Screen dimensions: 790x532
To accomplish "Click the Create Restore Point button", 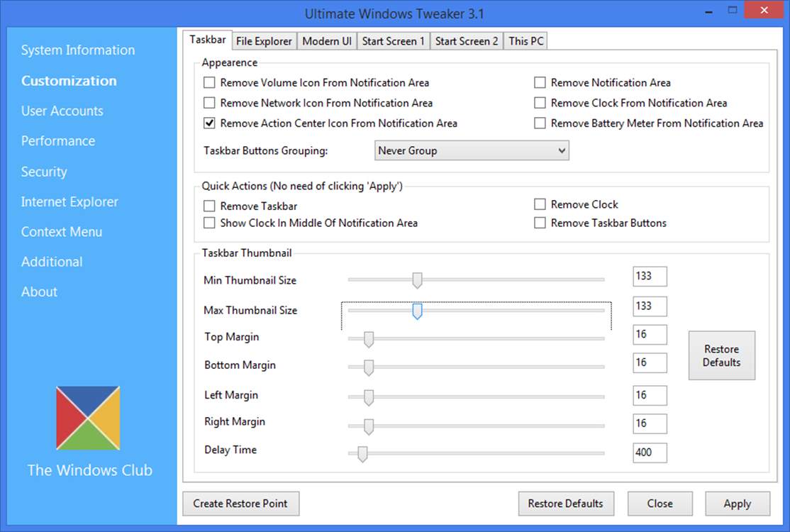I will [241, 504].
